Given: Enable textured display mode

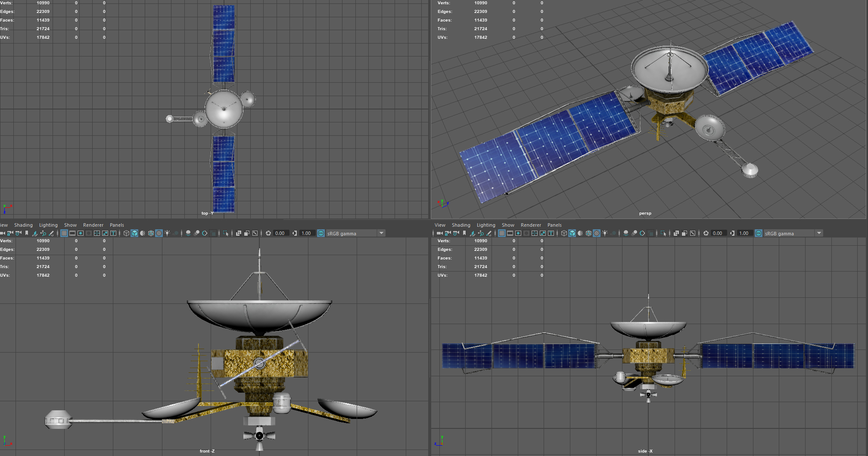Looking at the screenshot, I should [159, 233].
